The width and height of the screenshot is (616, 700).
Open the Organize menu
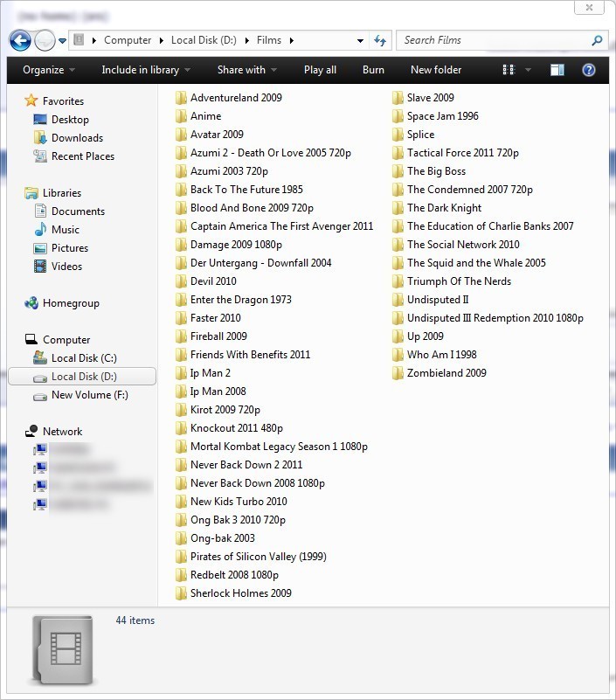pyautogui.click(x=49, y=70)
